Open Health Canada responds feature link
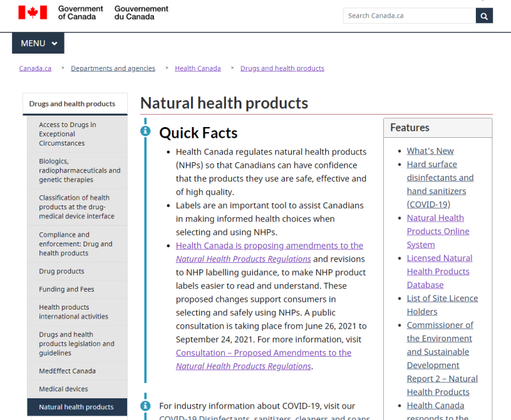511x420 pixels. tap(438, 411)
